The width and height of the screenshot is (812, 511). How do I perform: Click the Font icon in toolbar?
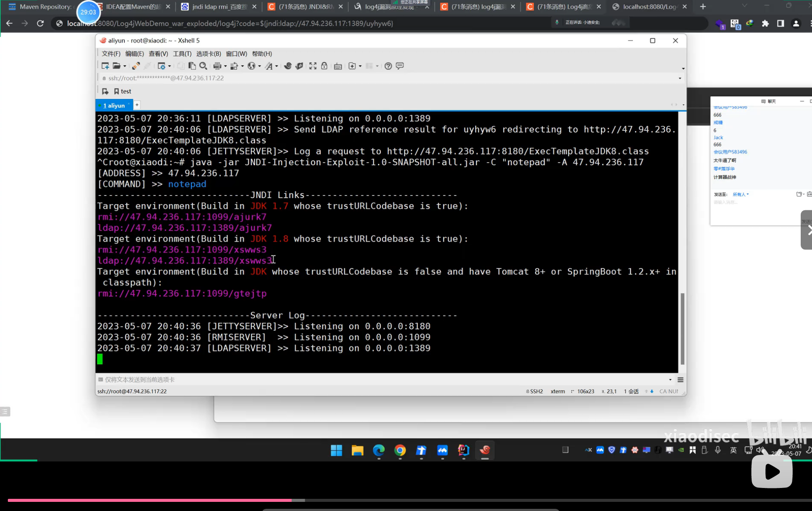269,66
